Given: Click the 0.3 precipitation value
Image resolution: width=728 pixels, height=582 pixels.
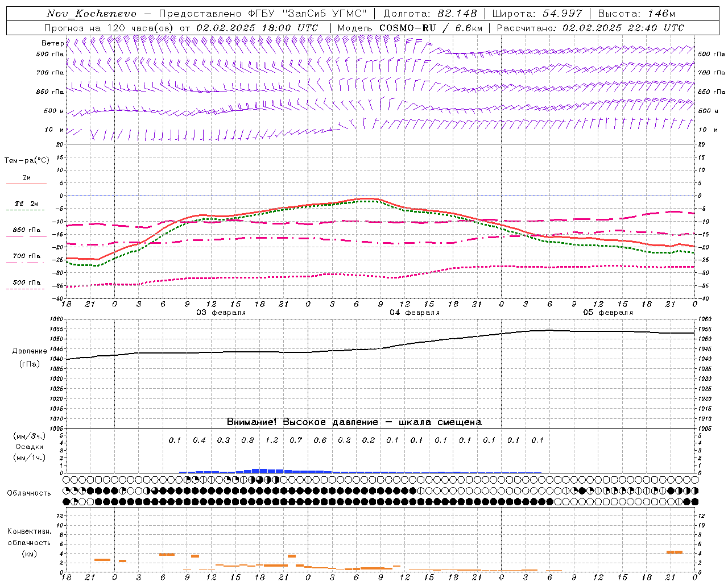Looking at the screenshot, I should [x=224, y=440].
